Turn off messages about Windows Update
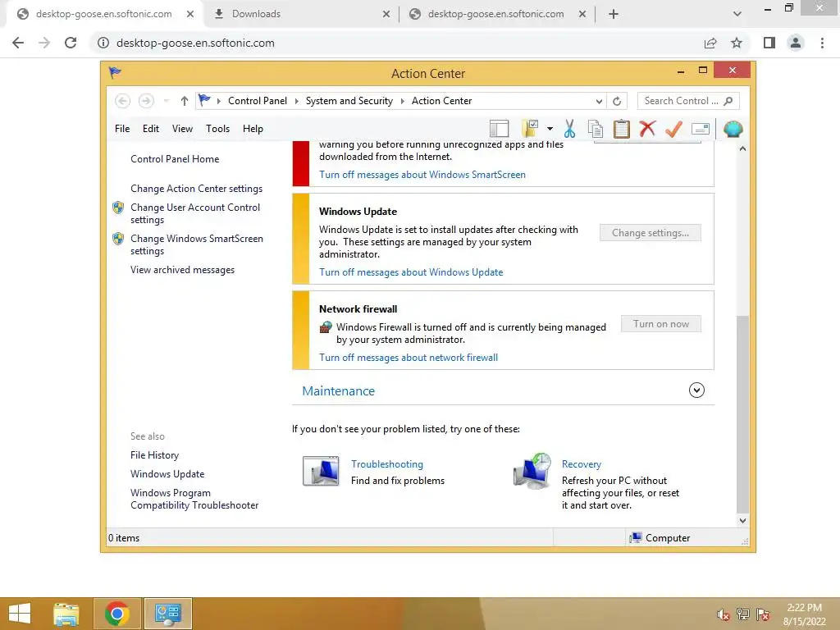 pyautogui.click(x=411, y=272)
